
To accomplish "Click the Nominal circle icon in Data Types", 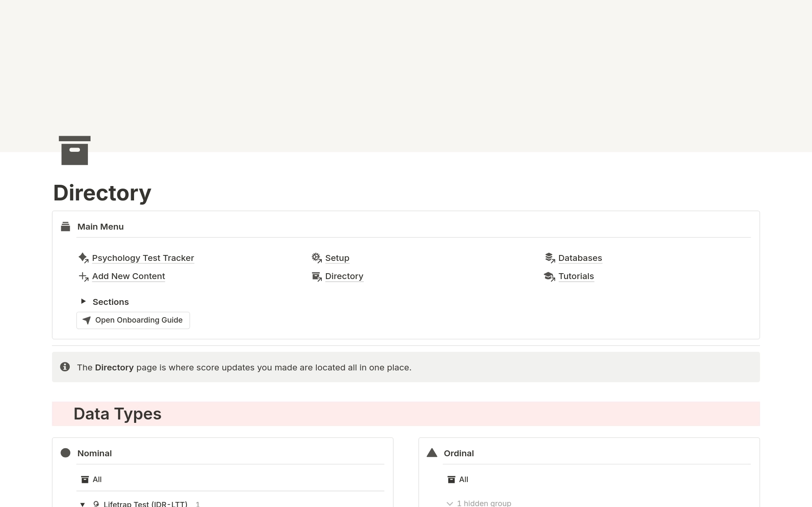I will 66,453.
